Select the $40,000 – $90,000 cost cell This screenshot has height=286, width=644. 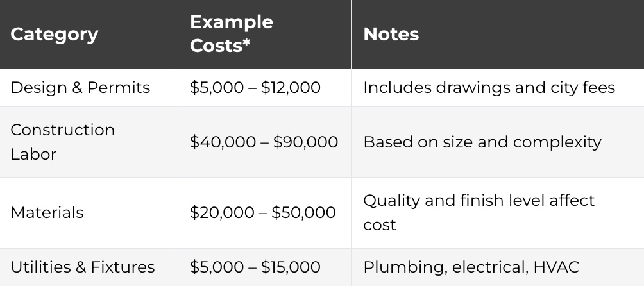point(264,142)
